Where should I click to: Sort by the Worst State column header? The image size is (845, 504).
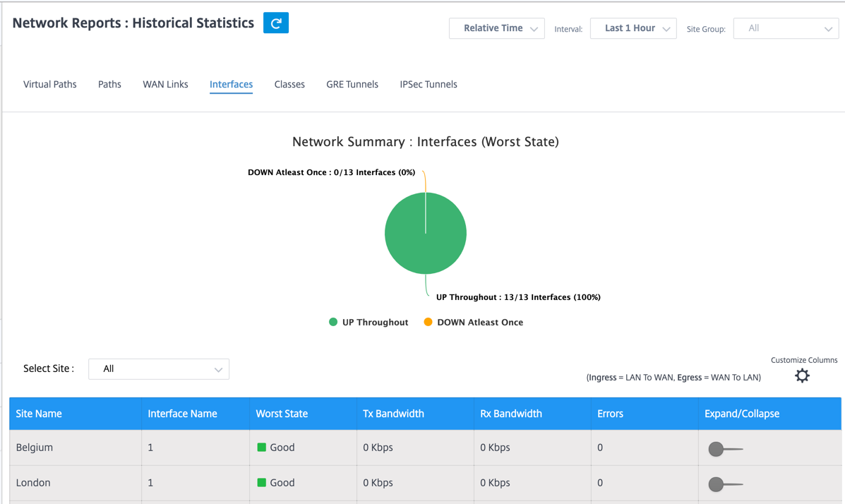pos(304,414)
